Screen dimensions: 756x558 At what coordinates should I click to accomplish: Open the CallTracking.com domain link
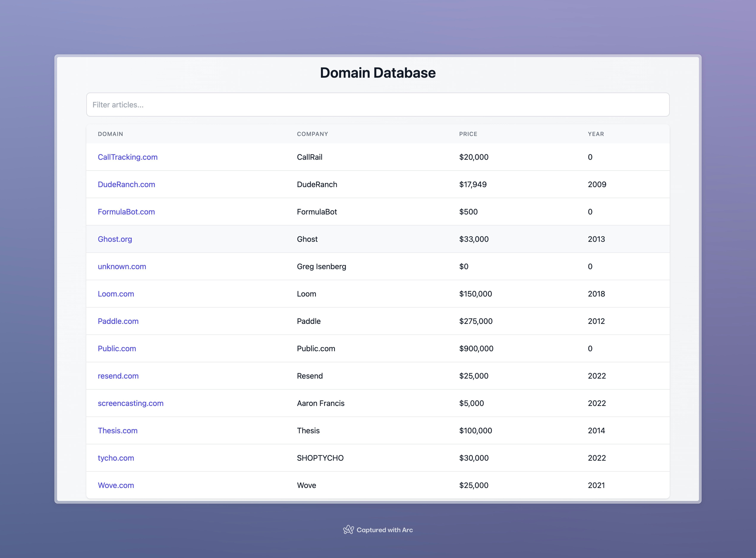click(128, 157)
